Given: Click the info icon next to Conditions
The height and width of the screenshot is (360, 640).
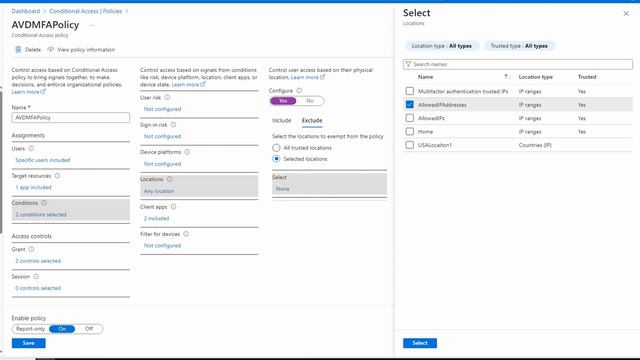Looking at the screenshot, I should tap(44, 203).
